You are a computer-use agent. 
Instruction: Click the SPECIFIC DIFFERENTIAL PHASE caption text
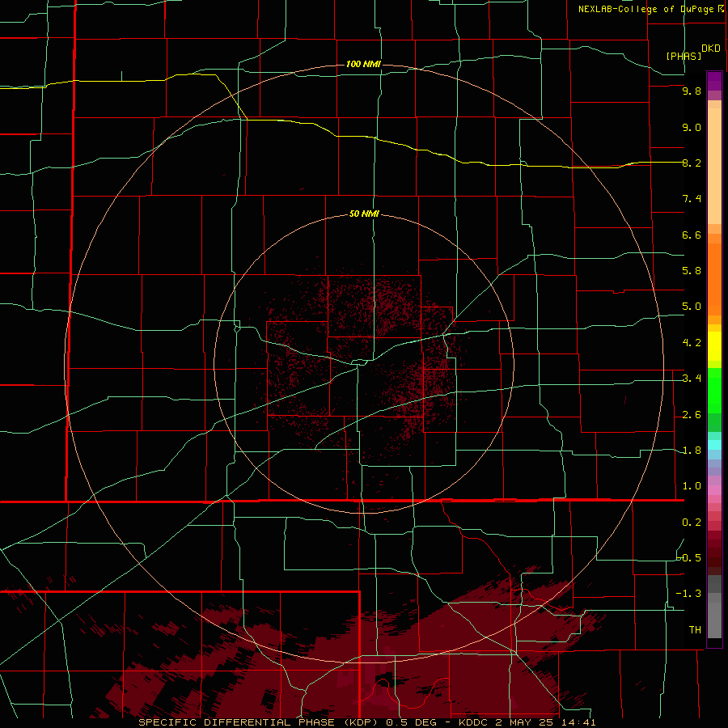[x=236, y=722]
